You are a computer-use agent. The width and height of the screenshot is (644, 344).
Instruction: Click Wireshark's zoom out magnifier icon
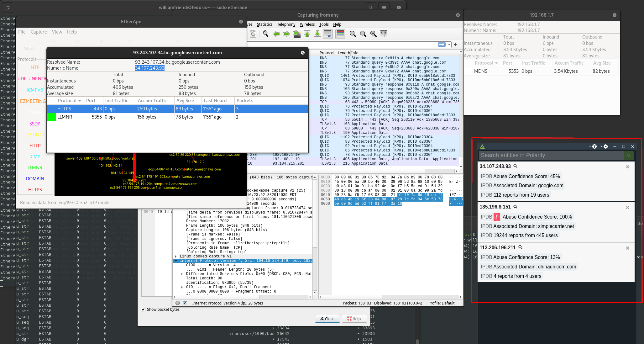[363, 34]
